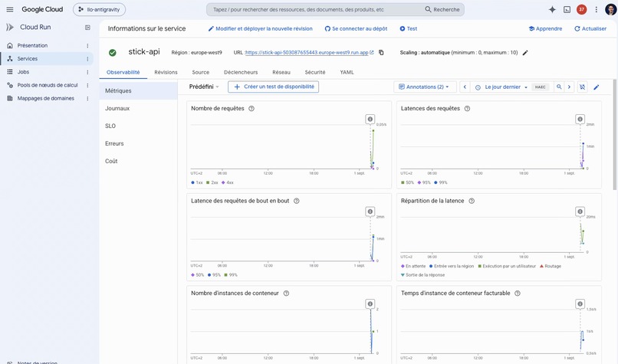Switch to the Réseau tab
This screenshot has height=364, width=618.
coord(281,73)
